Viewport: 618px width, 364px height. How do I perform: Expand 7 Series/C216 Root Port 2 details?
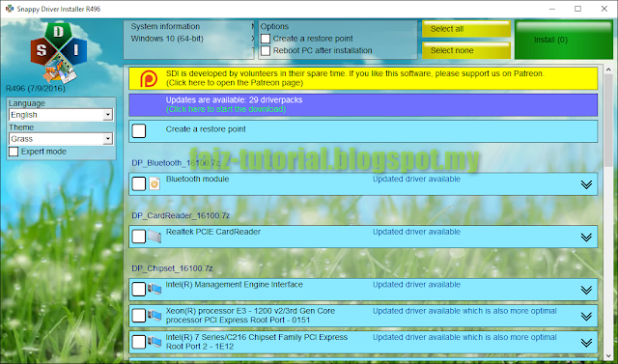(x=586, y=343)
